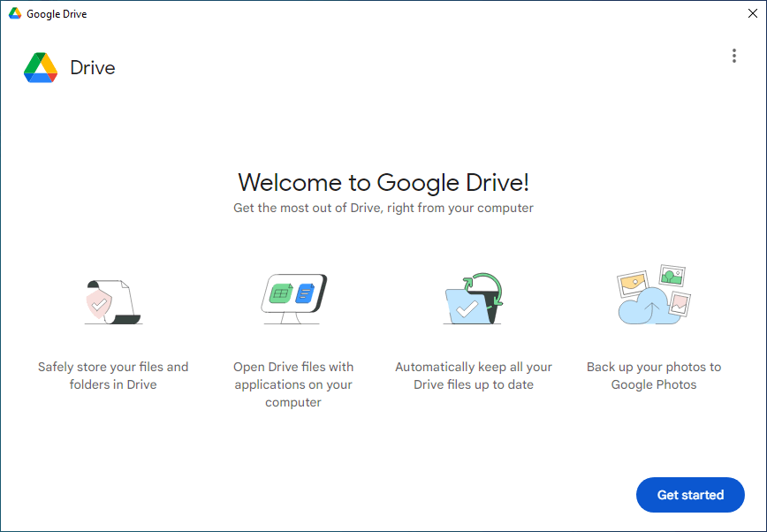The image size is (767, 532).
Task: Click the green circular sync arrows
Action: click(487, 288)
